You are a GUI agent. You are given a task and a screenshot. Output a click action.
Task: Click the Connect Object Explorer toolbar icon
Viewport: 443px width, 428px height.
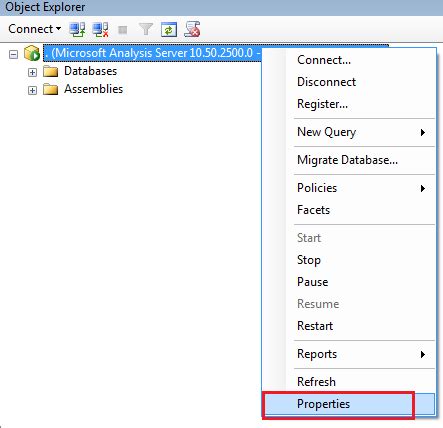[77, 29]
